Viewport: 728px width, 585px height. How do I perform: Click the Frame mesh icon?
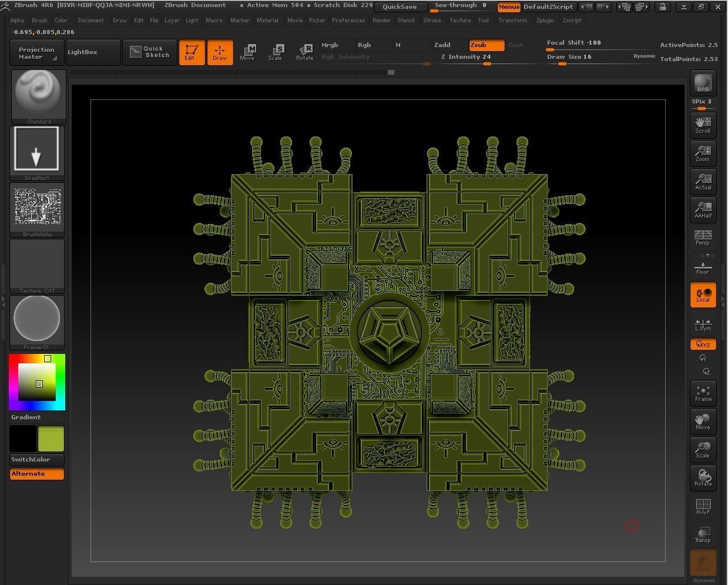coord(703,393)
